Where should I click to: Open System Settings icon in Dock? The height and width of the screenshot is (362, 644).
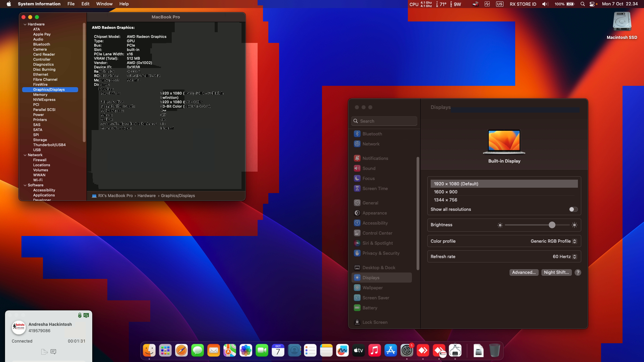pyautogui.click(x=407, y=351)
